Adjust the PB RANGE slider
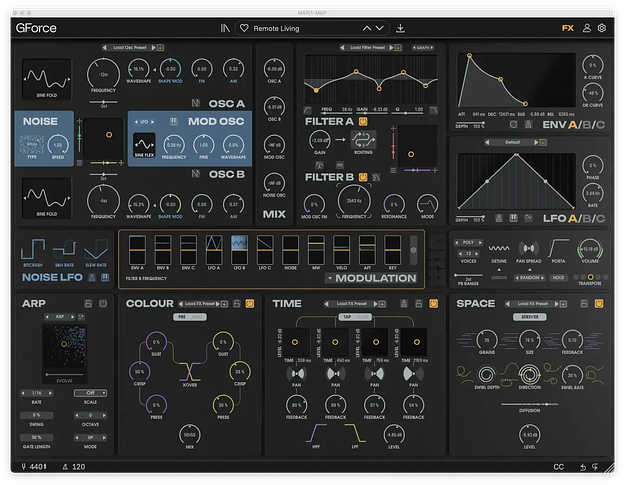Viewport: 625px width, 485px height. [x=468, y=275]
